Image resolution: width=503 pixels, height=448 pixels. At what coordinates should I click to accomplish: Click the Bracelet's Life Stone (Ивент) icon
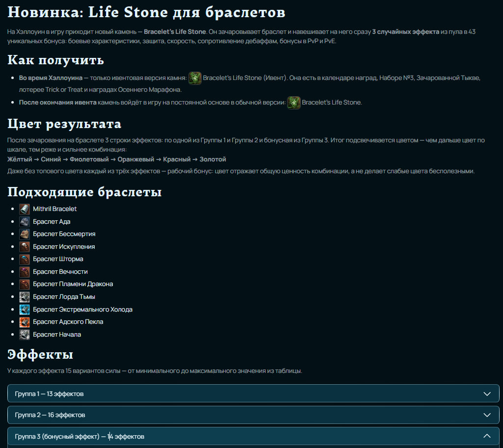[x=195, y=78]
